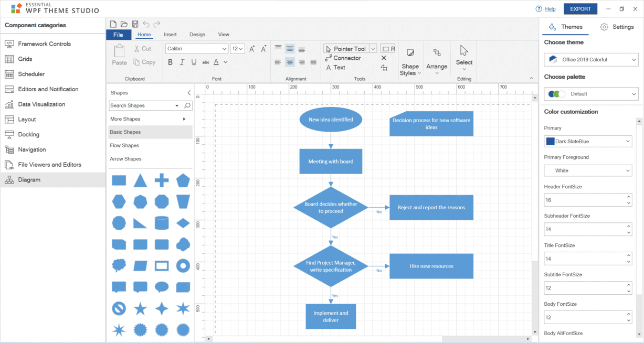Increase Header FontSize with the stepper
Image resolution: width=644 pixels, height=343 pixels.
[x=628, y=197]
